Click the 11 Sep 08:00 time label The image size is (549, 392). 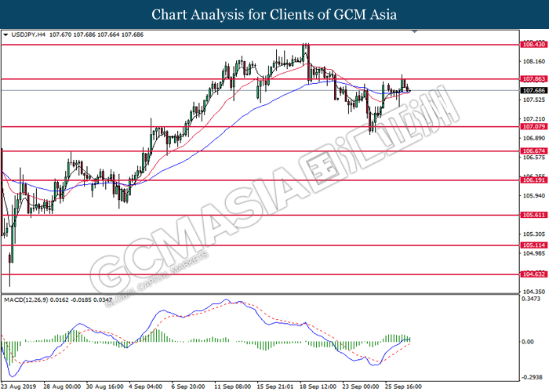coord(232,387)
